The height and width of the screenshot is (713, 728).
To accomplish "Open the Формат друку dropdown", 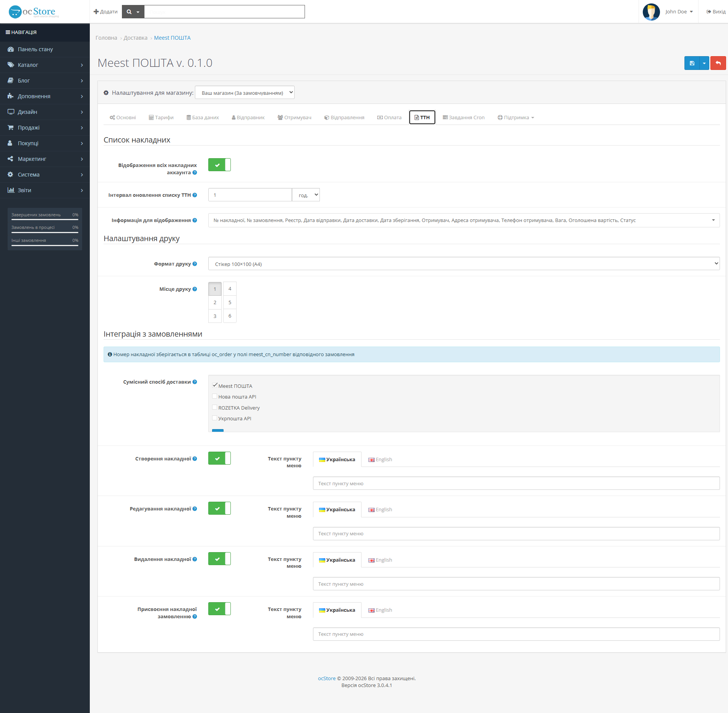I will click(464, 264).
